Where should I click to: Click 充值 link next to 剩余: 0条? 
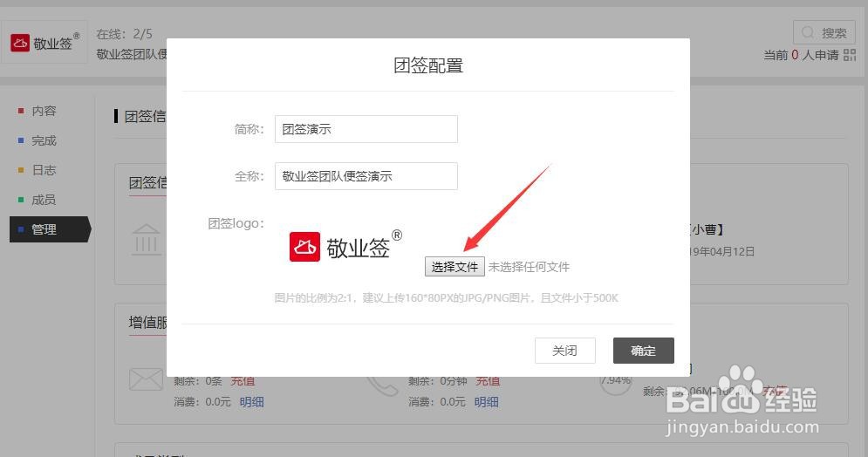click(x=243, y=381)
